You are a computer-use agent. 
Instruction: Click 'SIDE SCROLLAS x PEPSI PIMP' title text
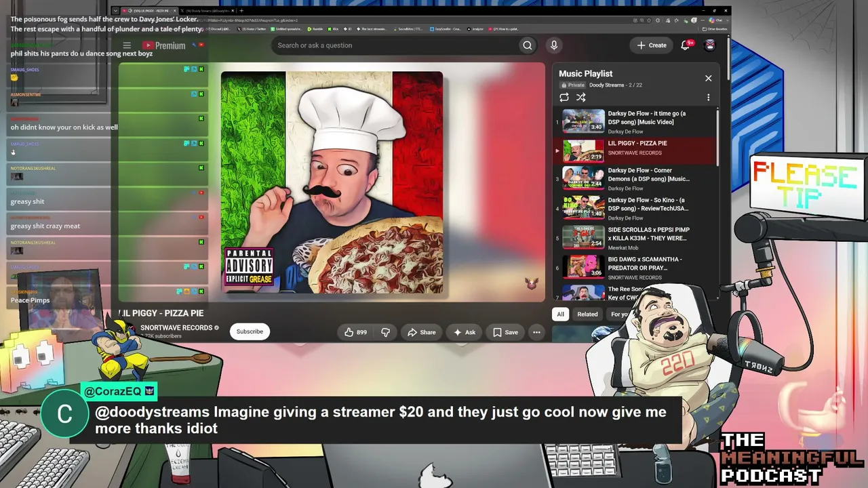649,234
